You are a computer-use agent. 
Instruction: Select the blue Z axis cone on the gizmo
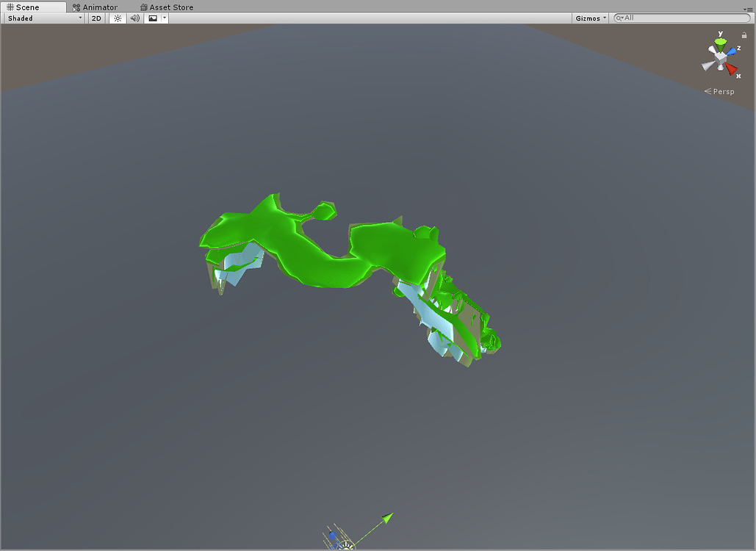[730, 51]
